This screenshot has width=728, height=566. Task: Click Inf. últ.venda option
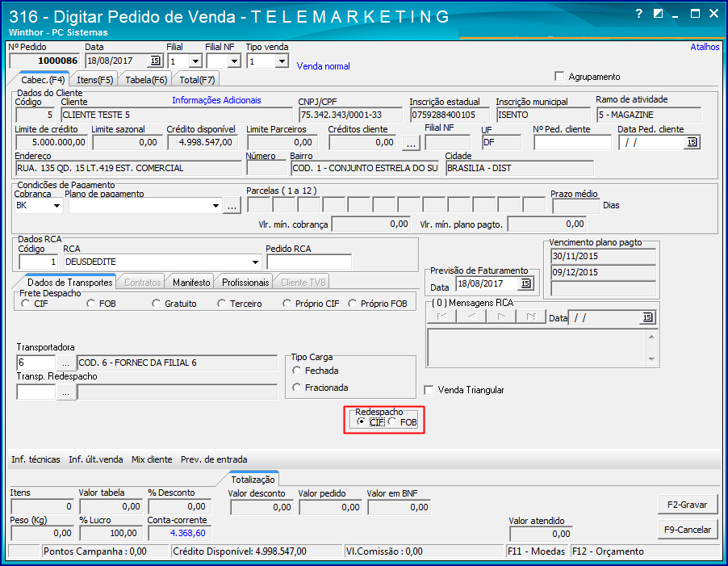click(96, 459)
